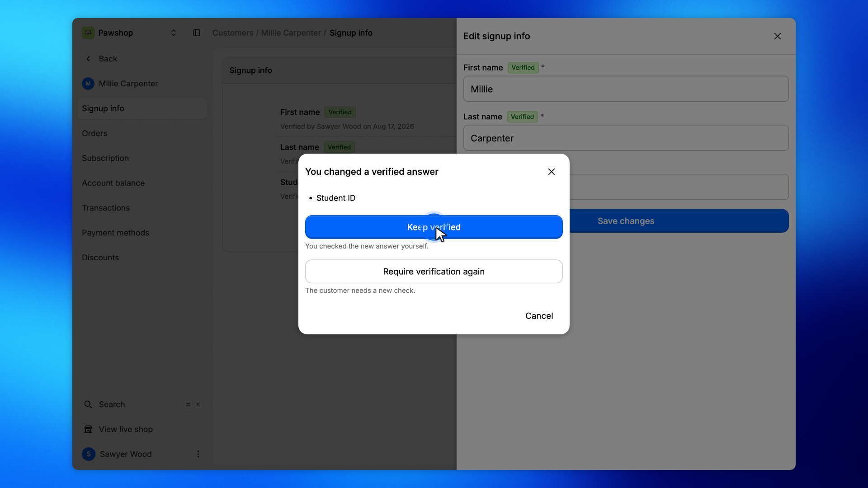Viewport: 868px width, 488px height.
Task: Click the Back arrow icon
Action: pyautogui.click(x=88, y=59)
